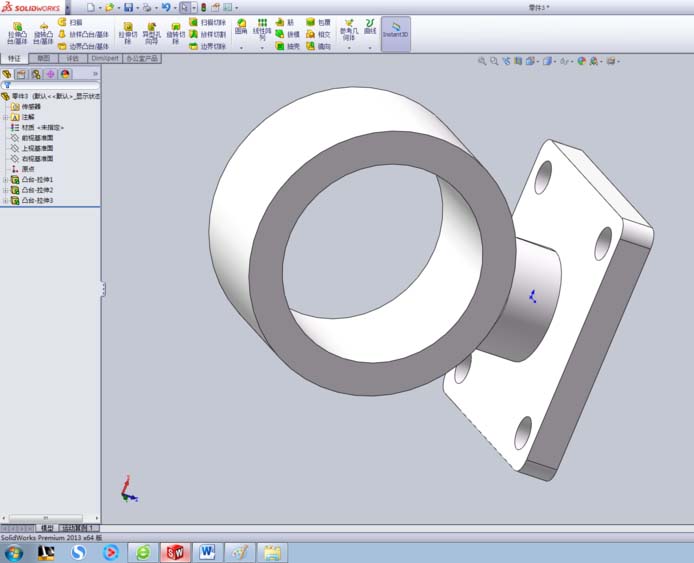Select the Lofted Boss/Base (放样凸台/基体) tool

[x=83, y=34]
